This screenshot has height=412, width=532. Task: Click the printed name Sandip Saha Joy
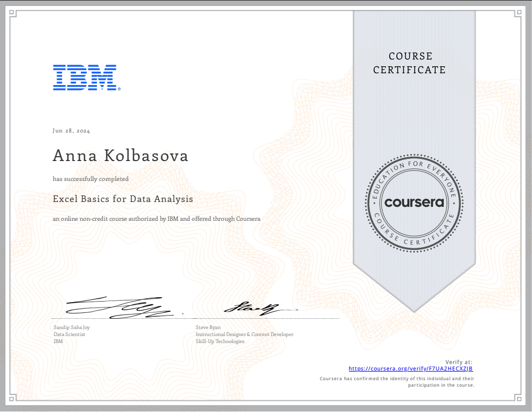pos(72,327)
